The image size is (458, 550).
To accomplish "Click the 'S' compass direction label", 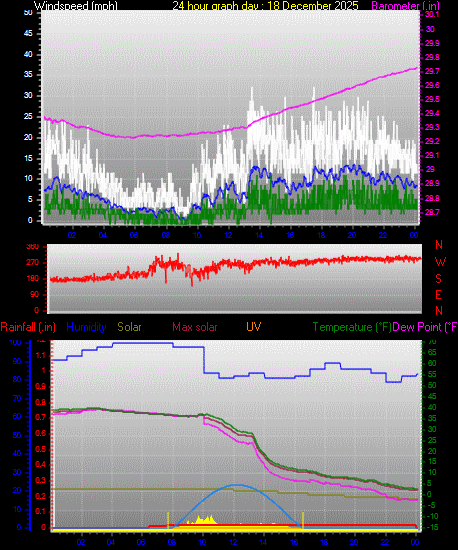I will [438, 279].
